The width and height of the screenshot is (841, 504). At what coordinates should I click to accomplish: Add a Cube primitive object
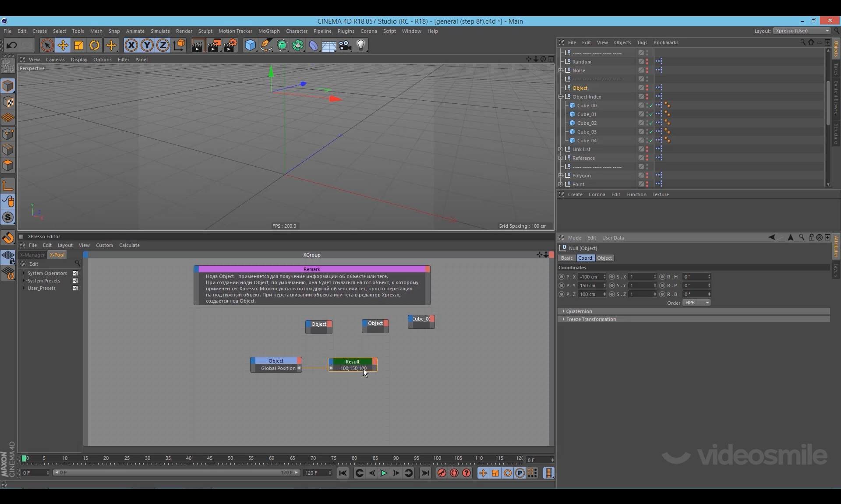[x=250, y=45]
